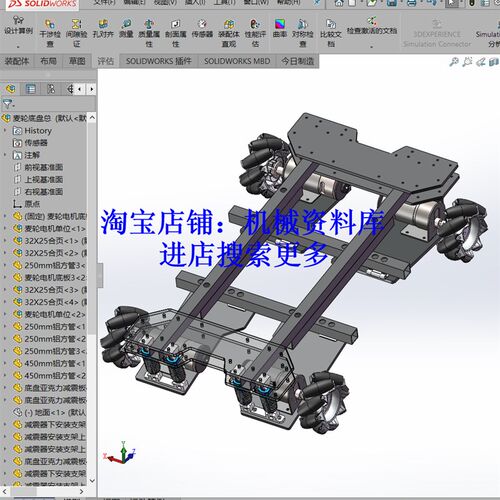Open the 今日制造 tab
Screen dimensions: 500x500
tap(298, 61)
